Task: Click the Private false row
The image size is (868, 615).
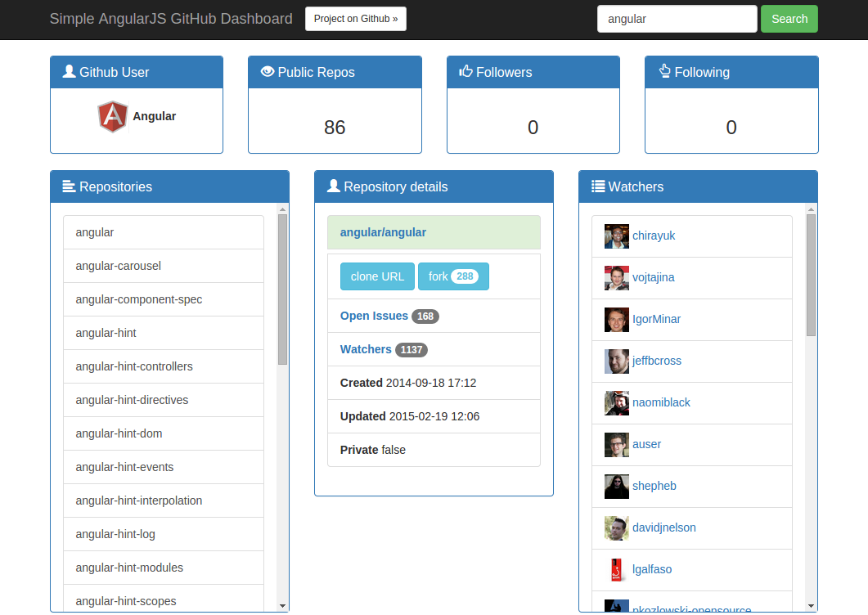Action: (434, 450)
